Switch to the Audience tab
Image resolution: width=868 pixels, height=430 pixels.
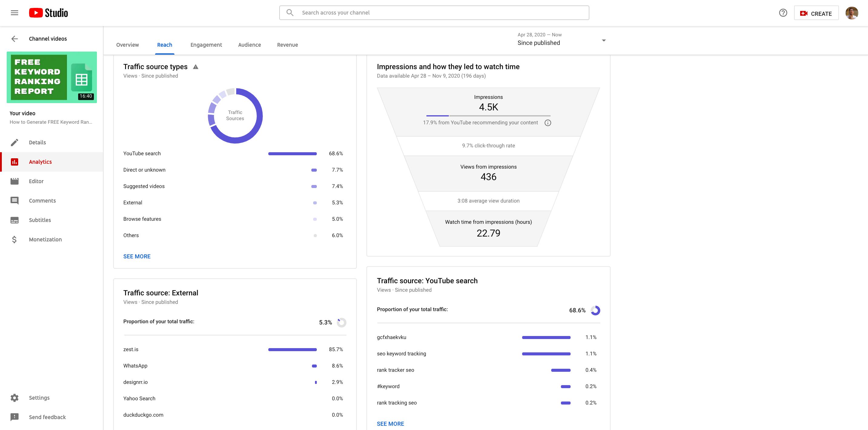tap(249, 45)
